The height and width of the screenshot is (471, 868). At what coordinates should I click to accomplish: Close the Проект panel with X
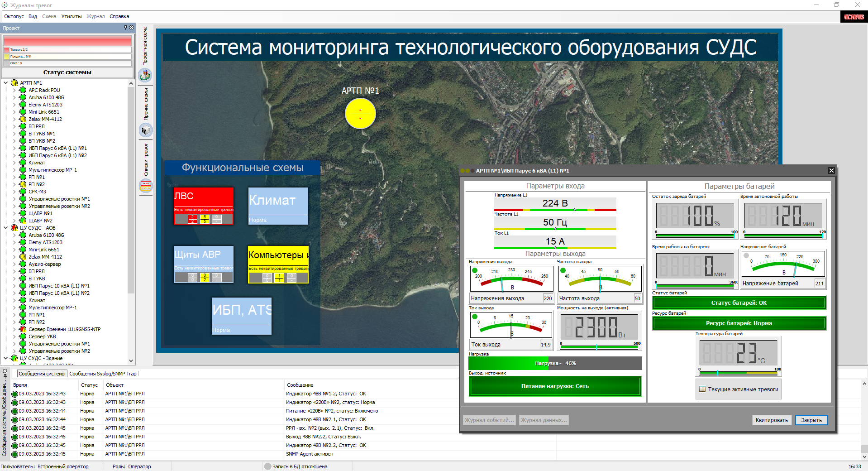tap(132, 28)
